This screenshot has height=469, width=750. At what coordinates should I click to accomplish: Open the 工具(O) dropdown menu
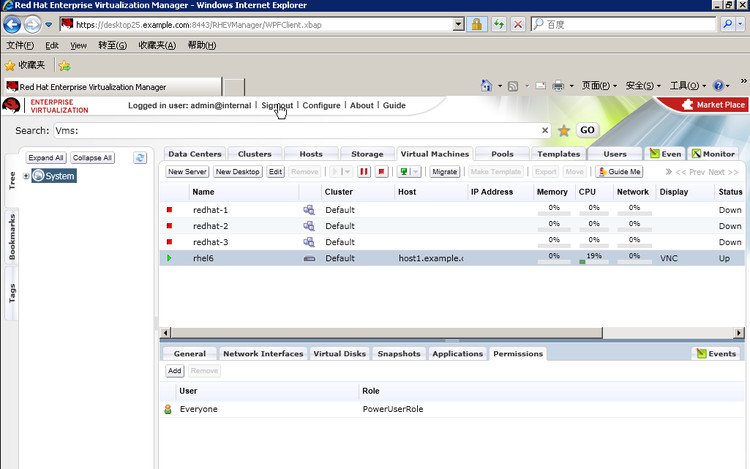click(687, 86)
